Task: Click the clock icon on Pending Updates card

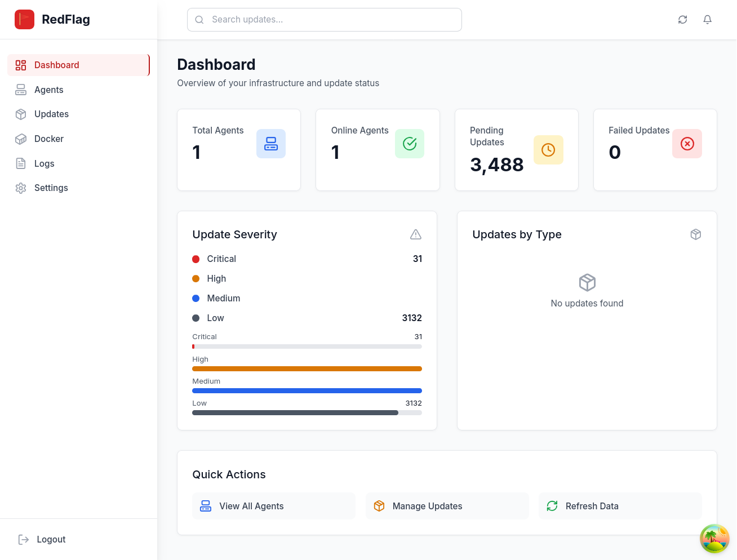Action: [548, 149]
